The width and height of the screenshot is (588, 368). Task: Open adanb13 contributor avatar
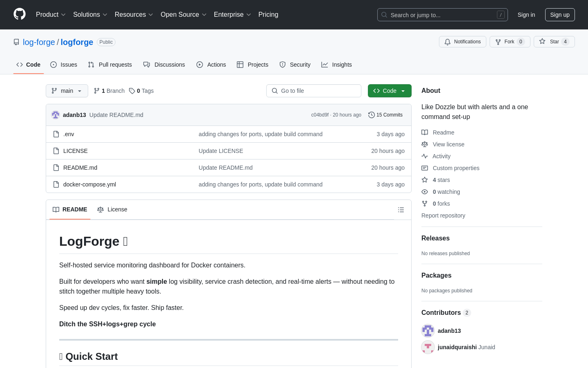[x=428, y=331]
